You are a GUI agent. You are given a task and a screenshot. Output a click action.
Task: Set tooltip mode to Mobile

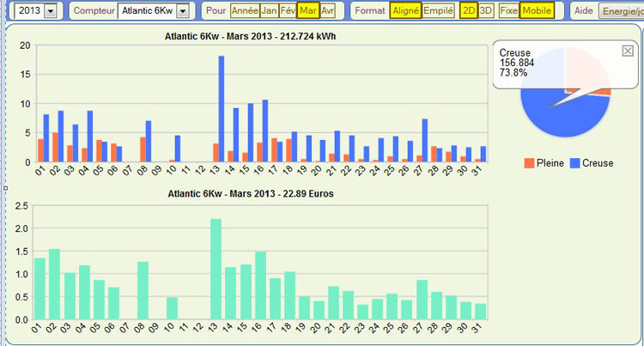click(538, 11)
